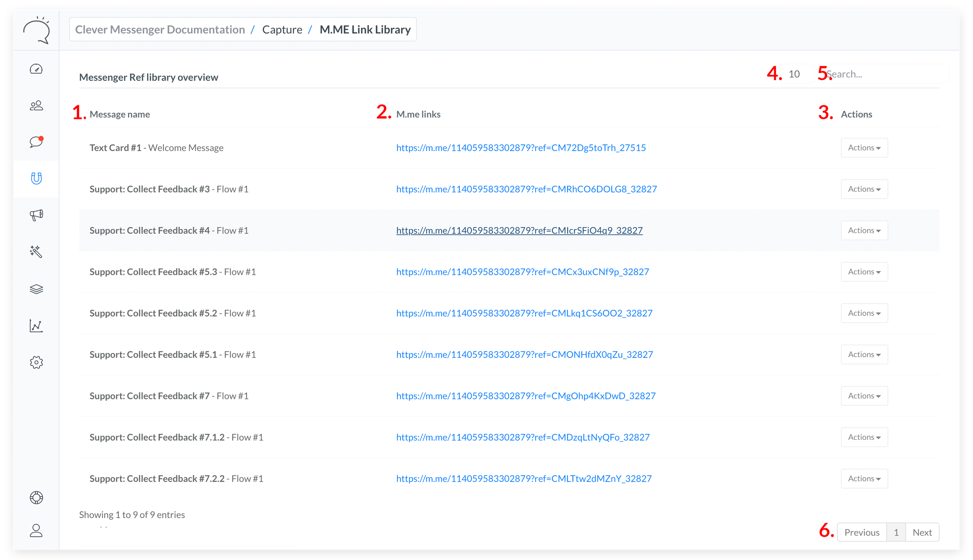Viewport: 973px width, 560px height.
Task: Open the dashboard speedometer icon
Action: (x=36, y=69)
